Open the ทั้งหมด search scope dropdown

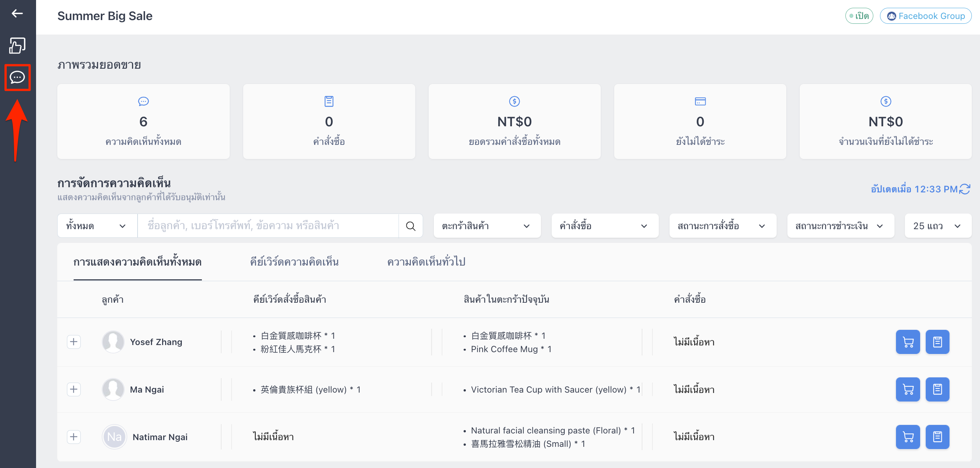tap(97, 226)
